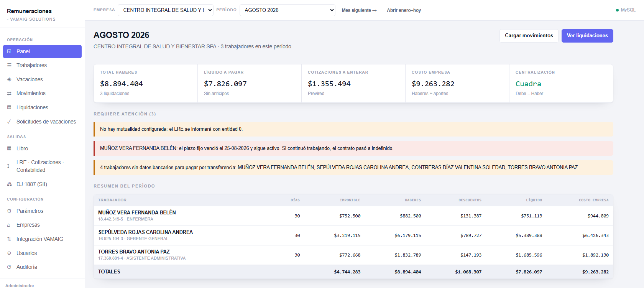This screenshot has width=644, height=288.
Task: Click the Libro table icon
Action: point(9,148)
